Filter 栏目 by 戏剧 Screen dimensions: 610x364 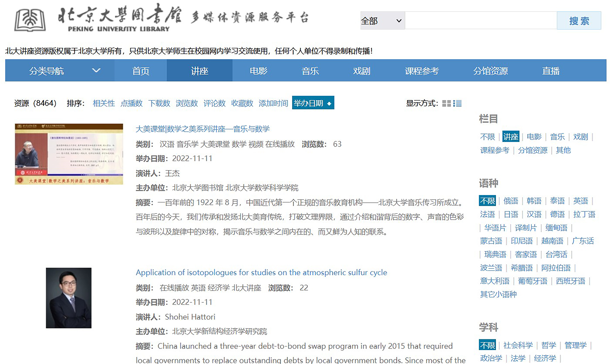581,137
